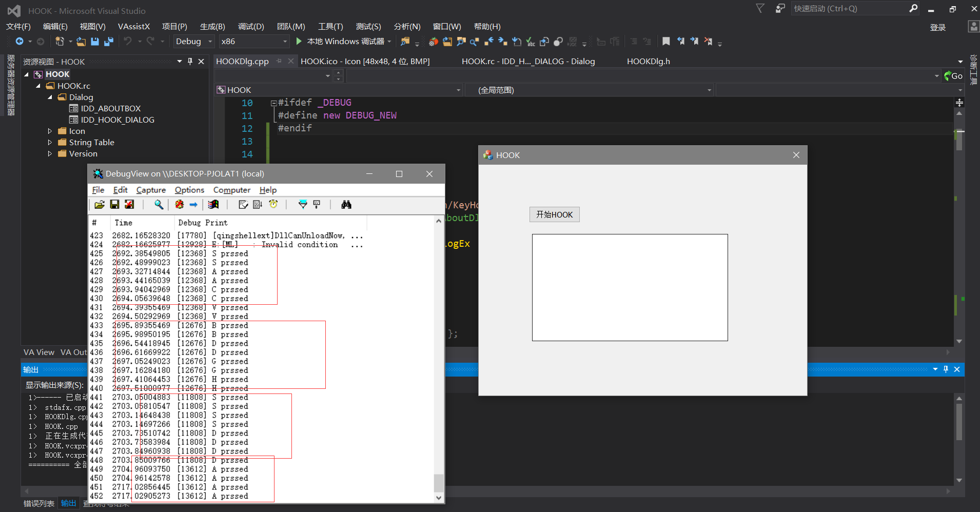Click the Windows flag Capture Win32 icon
The height and width of the screenshot is (512, 980).
click(x=213, y=205)
